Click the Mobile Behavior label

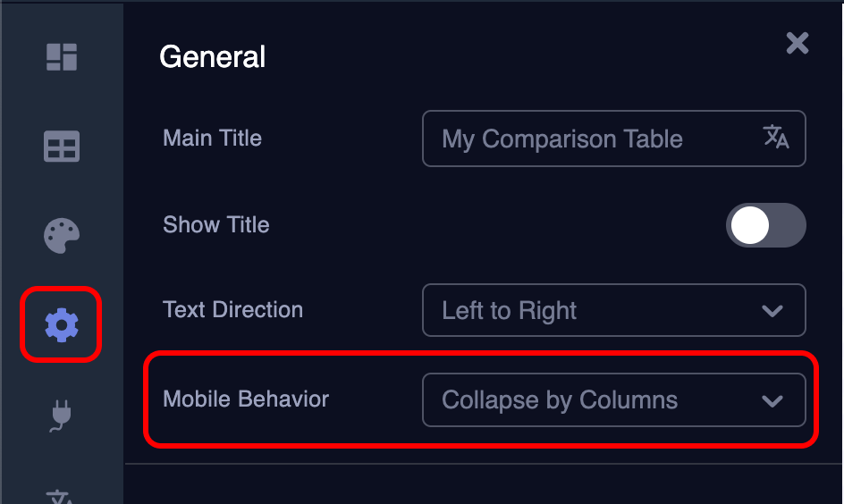click(246, 399)
